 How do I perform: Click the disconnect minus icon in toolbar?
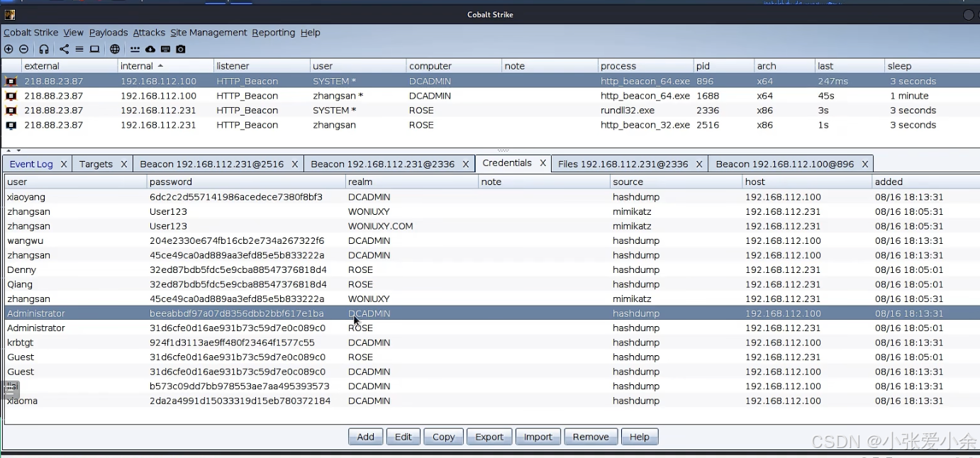[23, 49]
